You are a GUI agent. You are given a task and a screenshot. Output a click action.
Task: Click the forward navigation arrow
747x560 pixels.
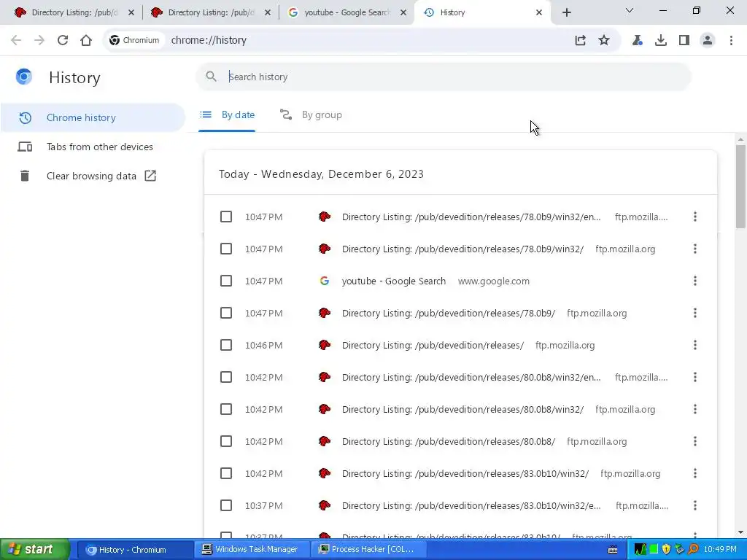tap(39, 40)
